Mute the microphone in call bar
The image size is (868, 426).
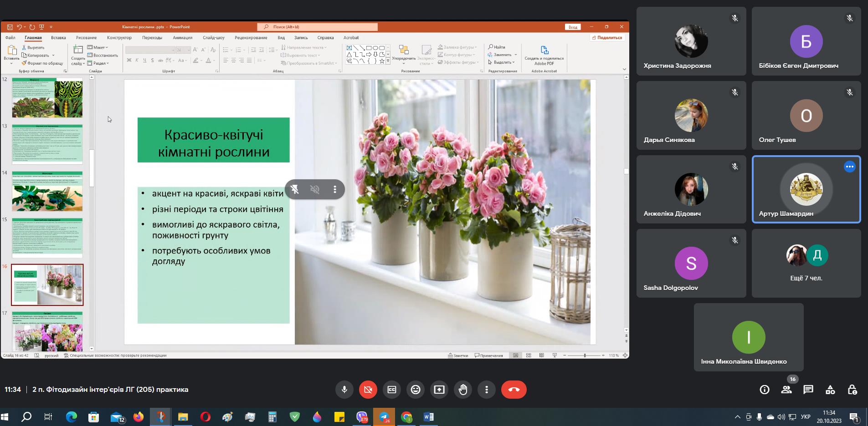click(x=344, y=390)
